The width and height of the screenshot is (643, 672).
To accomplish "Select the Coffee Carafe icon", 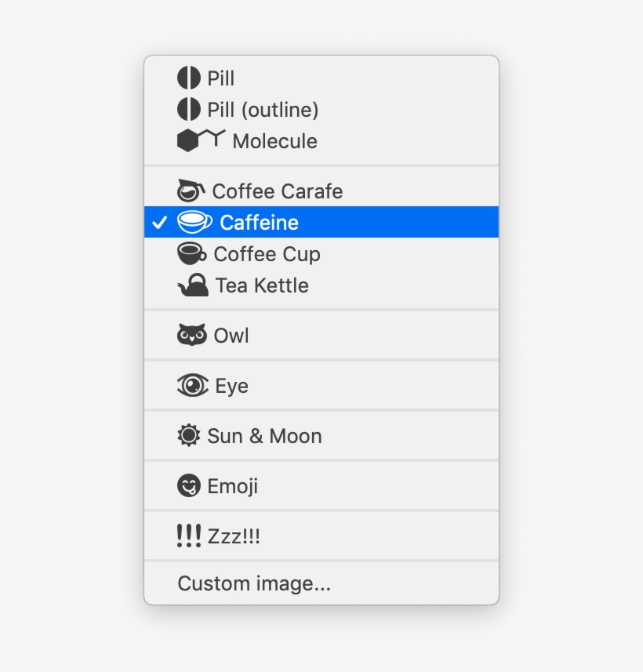I will (x=192, y=191).
